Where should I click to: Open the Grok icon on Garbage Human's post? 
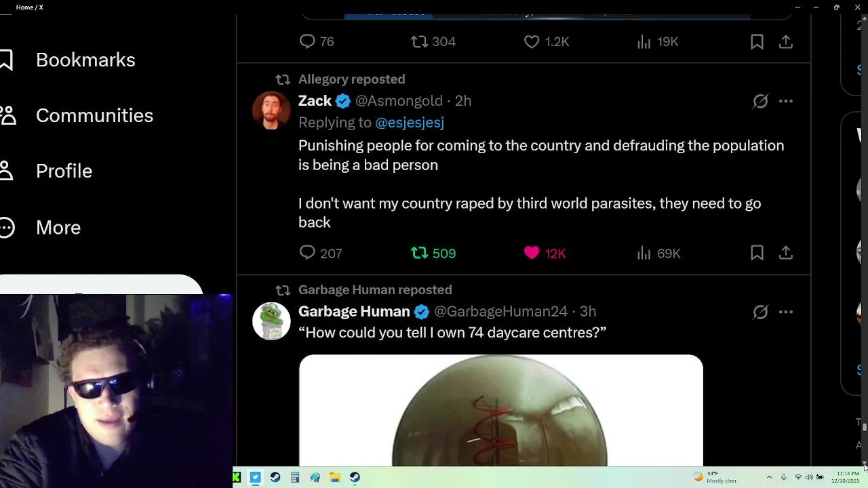[x=760, y=312]
